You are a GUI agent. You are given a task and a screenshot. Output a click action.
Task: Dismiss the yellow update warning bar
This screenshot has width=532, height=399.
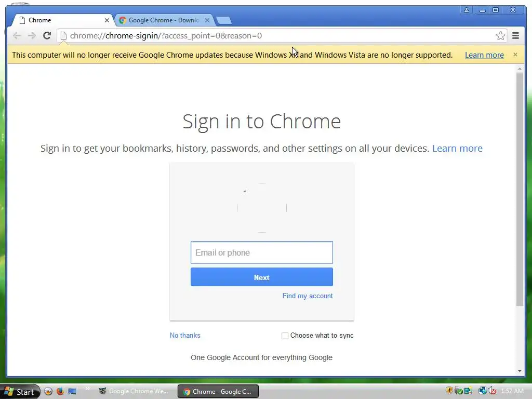pyautogui.click(x=515, y=55)
